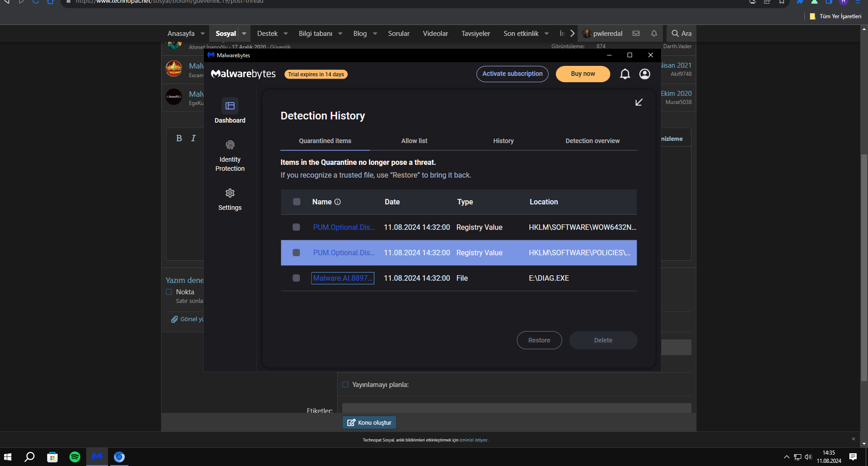
Task: Tick the select-all checkbox in table header
Action: point(297,202)
